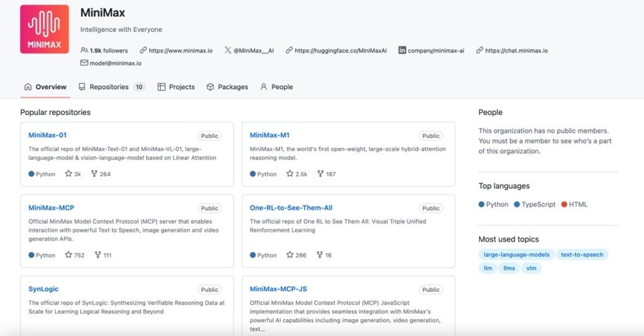Click the home icon in Overview tab
This screenshot has height=336, width=644.
pos(28,87)
